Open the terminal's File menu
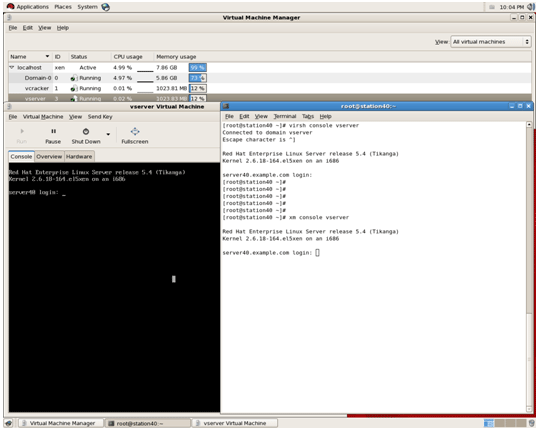The height and width of the screenshot is (431, 539). pyautogui.click(x=229, y=117)
